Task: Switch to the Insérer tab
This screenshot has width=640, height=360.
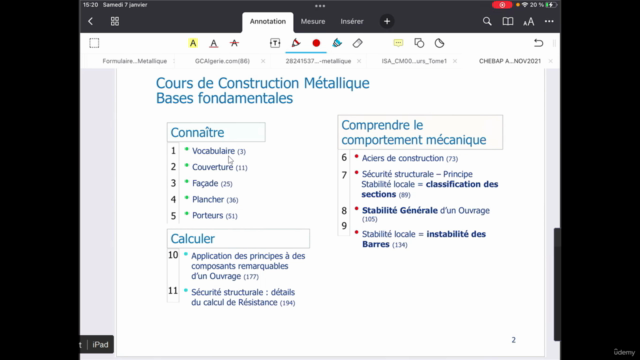Action: coord(352,22)
